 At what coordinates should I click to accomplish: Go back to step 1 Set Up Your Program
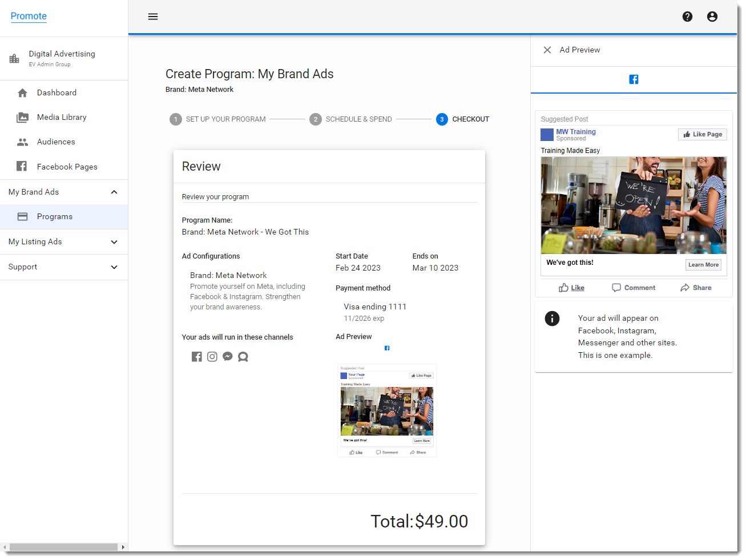coord(217,119)
